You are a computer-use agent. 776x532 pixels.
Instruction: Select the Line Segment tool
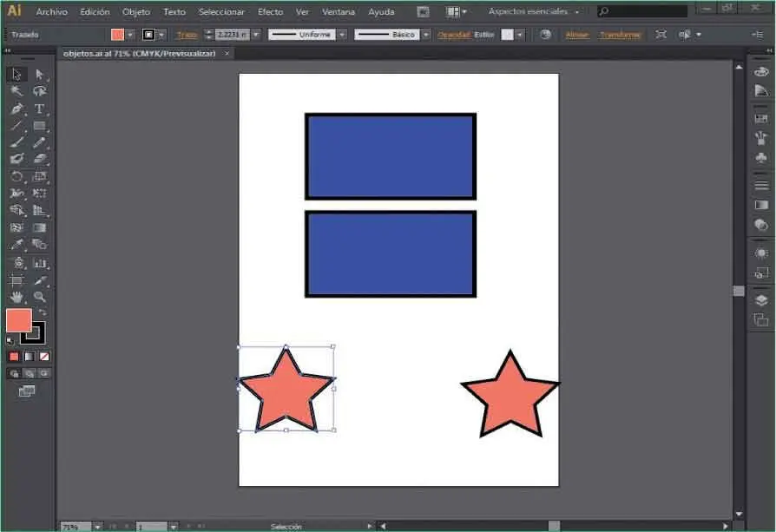pyautogui.click(x=16, y=126)
